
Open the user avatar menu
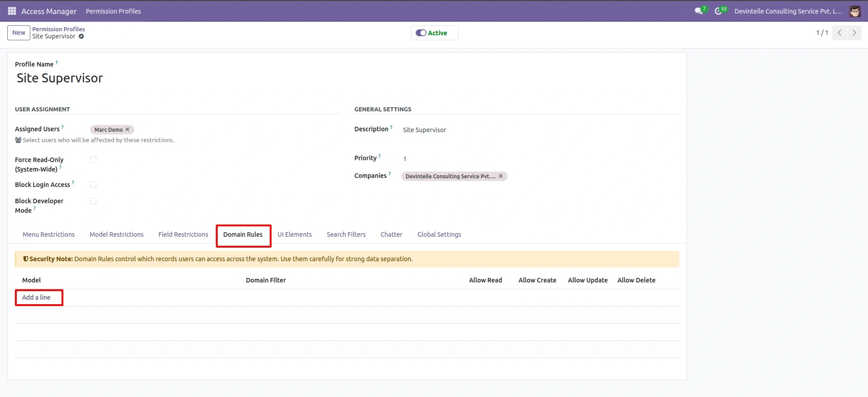click(x=855, y=11)
